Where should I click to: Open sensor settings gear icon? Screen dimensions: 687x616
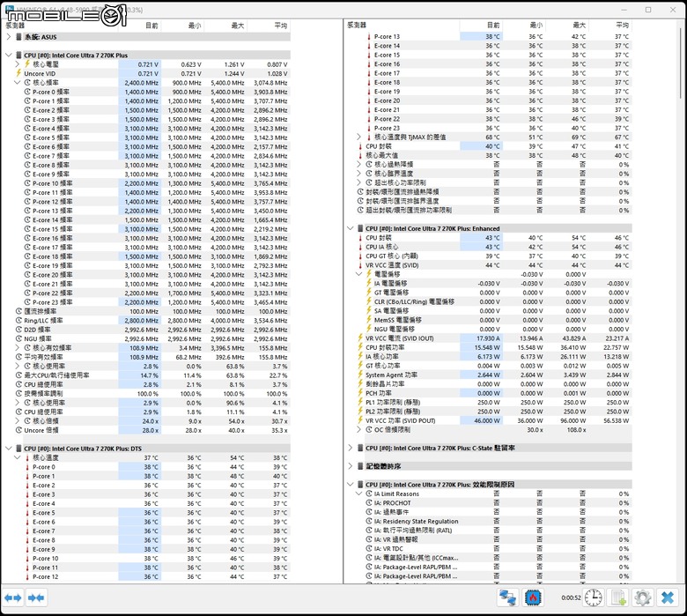click(642, 597)
